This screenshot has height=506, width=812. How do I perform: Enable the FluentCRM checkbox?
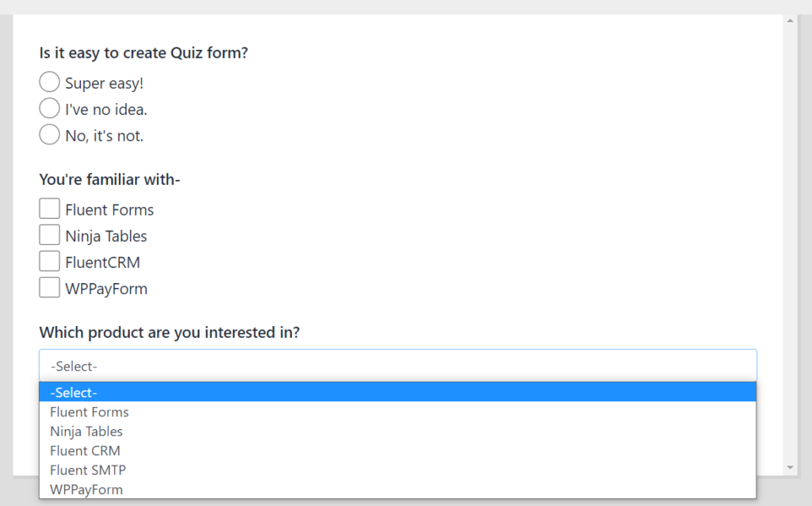pos(49,261)
